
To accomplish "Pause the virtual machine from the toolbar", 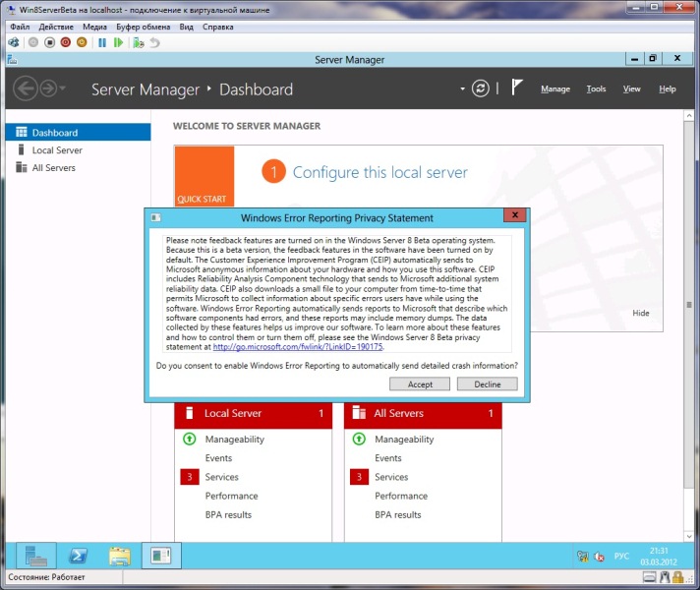I will click(102, 43).
